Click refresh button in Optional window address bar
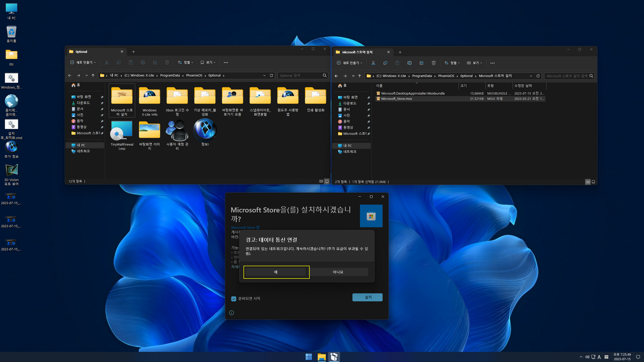The width and height of the screenshot is (644, 362). tap(271, 75)
